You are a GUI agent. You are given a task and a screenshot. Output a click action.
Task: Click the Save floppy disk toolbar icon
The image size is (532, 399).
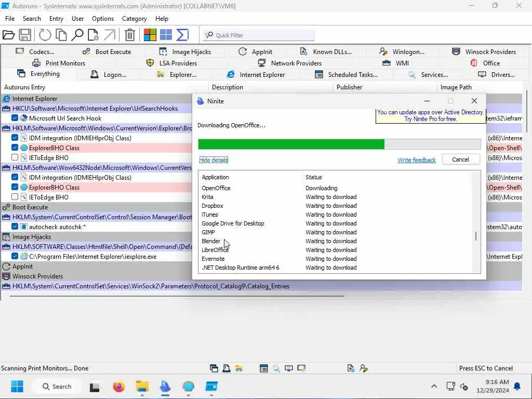pos(25,35)
